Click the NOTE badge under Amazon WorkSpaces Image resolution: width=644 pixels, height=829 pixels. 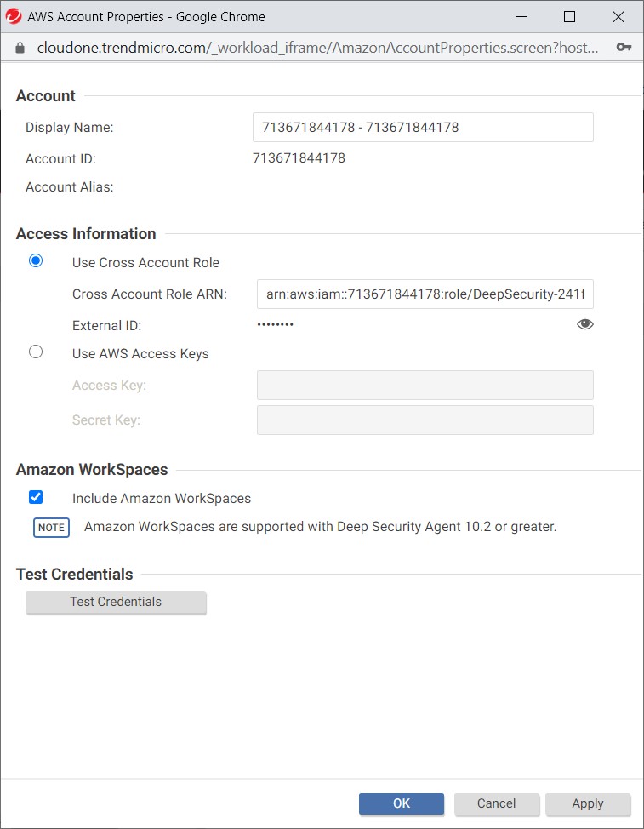point(51,528)
